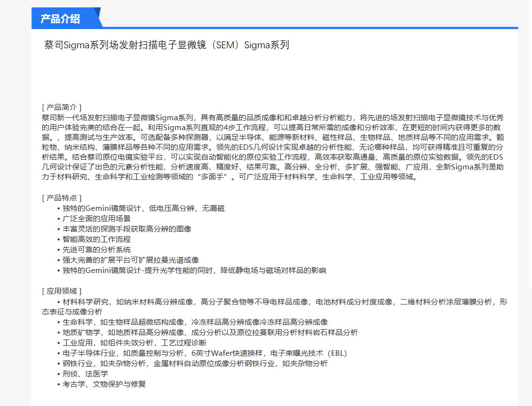
Task: Click the line starting 几何设计保证了出色的元素分析性能
Action: tap(273, 167)
